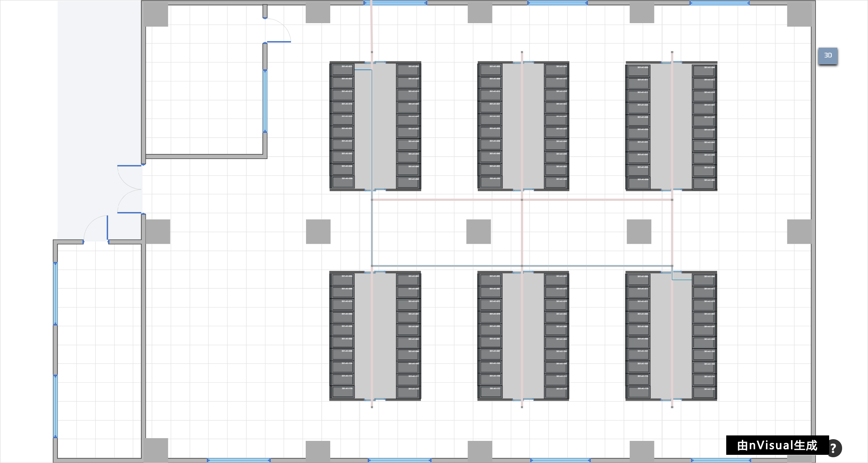Select rack cabinet 301-A1-003
The image size is (868, 463).
(x=491, y=70)
